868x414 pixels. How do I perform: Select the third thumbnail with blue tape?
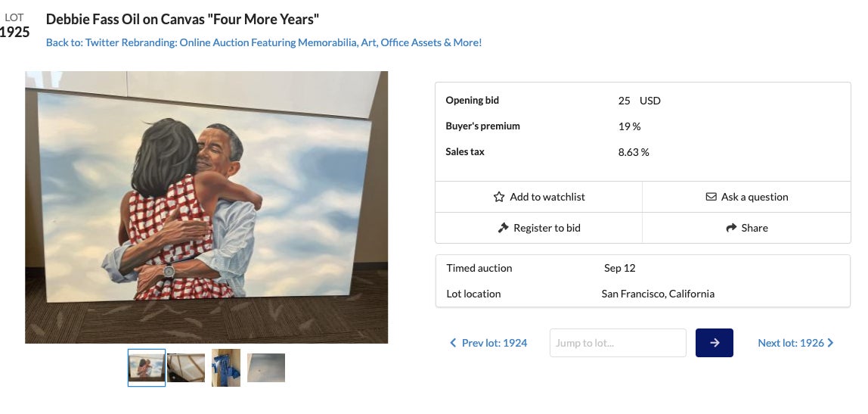(226, 368)
